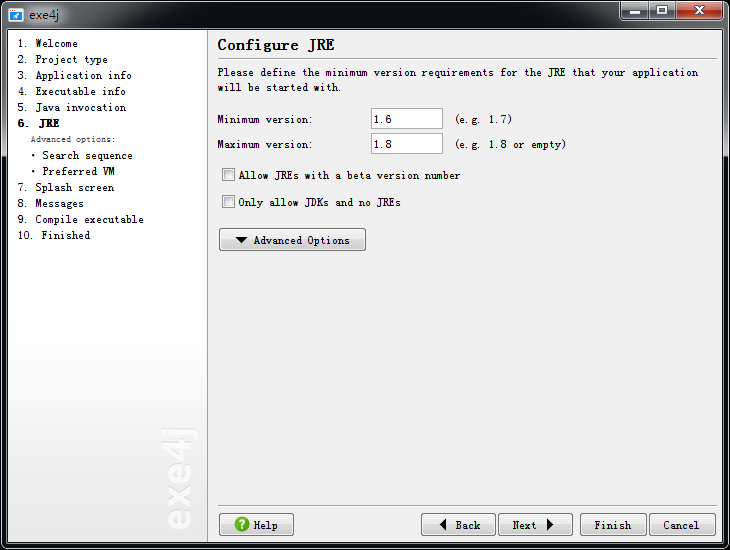730x550 pixels.
Task: Open step 2 Project type
Action: (62, 59)
